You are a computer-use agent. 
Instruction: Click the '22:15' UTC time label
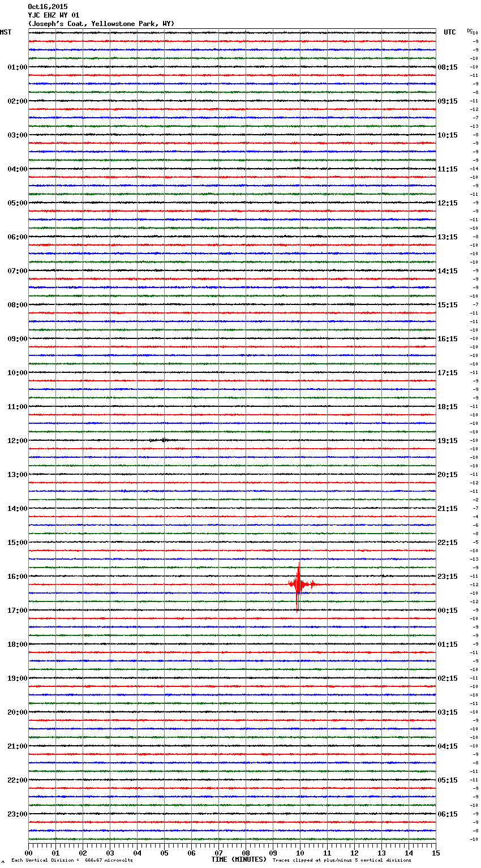coord(448,543)
